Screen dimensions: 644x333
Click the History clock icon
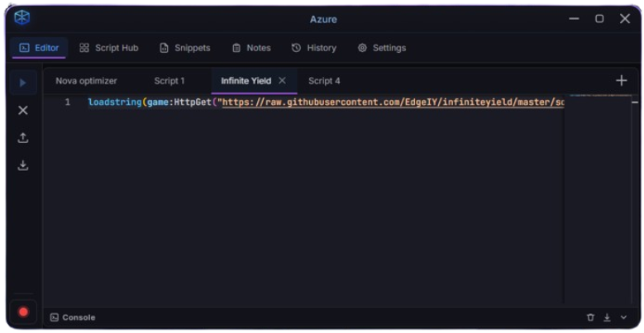pyautogui.click(x=296, y=48)
